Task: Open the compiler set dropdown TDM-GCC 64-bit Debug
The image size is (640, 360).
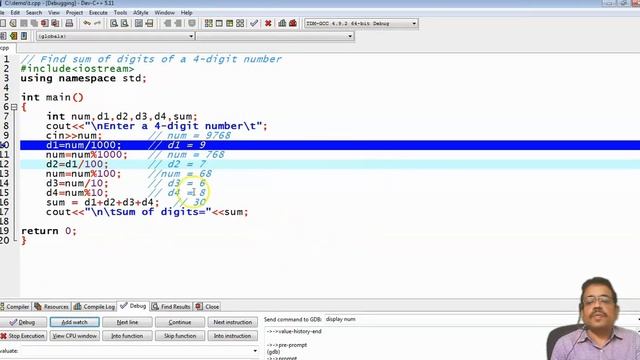Action: (x=361, y=23)
